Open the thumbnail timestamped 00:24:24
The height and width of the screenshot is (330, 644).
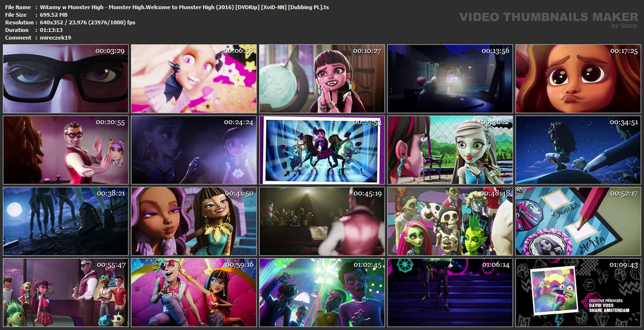(194, 150)
